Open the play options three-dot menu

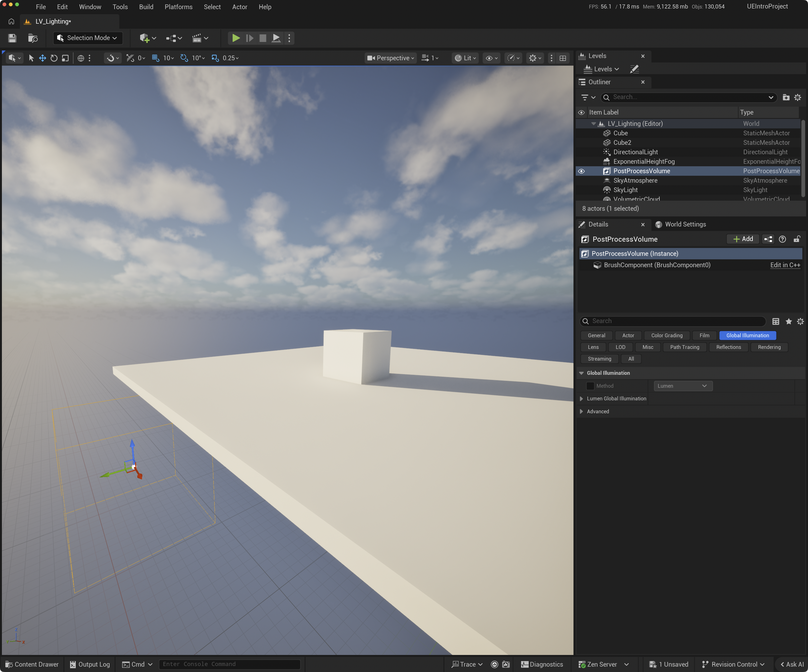289,38
